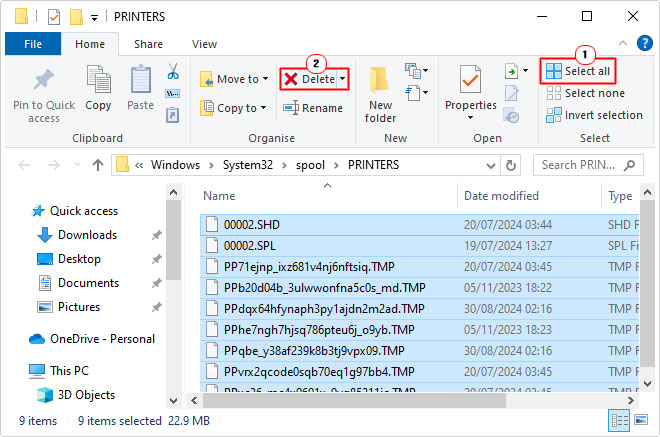
Task: Click the Paste clipboard icon
Action: (x=141, y=79)
